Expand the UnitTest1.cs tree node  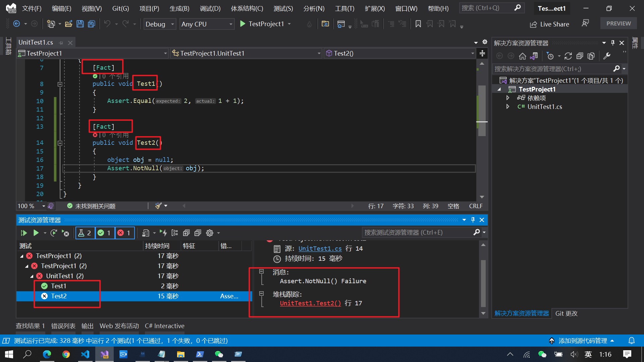(508, 107)
